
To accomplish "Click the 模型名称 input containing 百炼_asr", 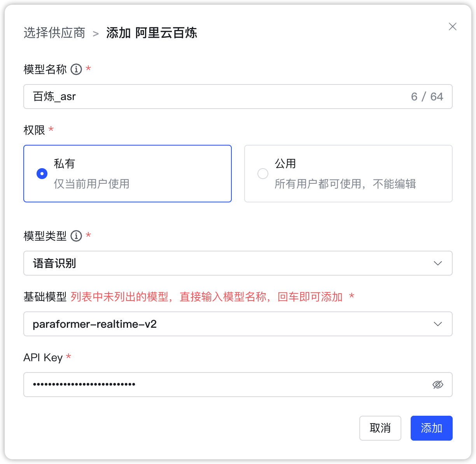I will pyautogui.click(x=156, y=97).
